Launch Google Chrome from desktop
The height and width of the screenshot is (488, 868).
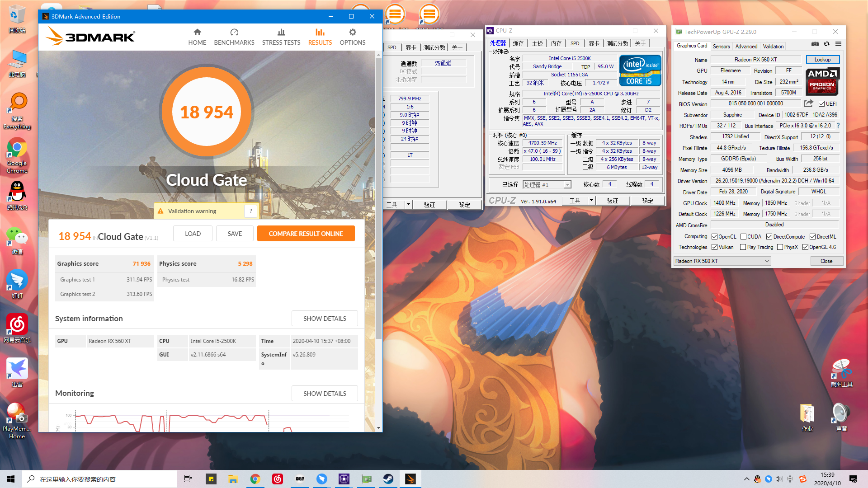coord(17,155)
